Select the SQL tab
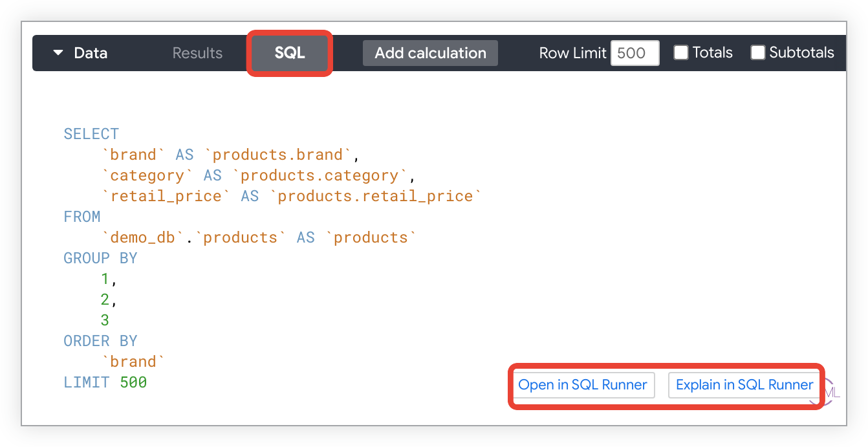This screenshot has width=868, height=447. pos(289,53)
